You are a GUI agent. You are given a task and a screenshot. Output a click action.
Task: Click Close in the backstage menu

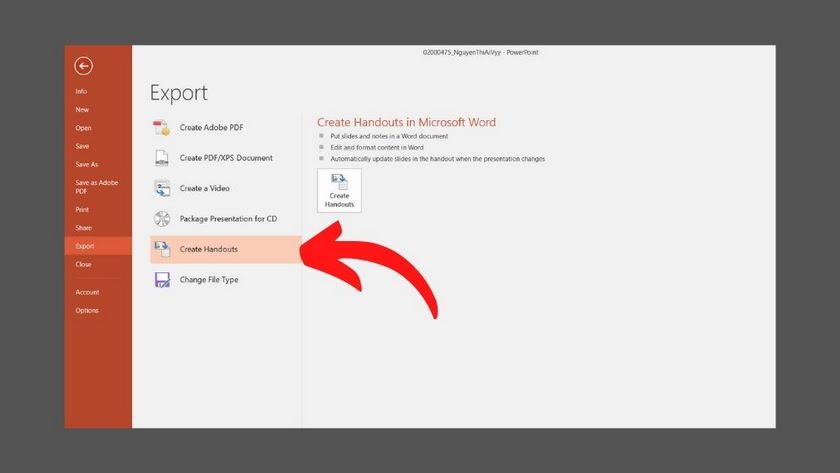(83, 264)
